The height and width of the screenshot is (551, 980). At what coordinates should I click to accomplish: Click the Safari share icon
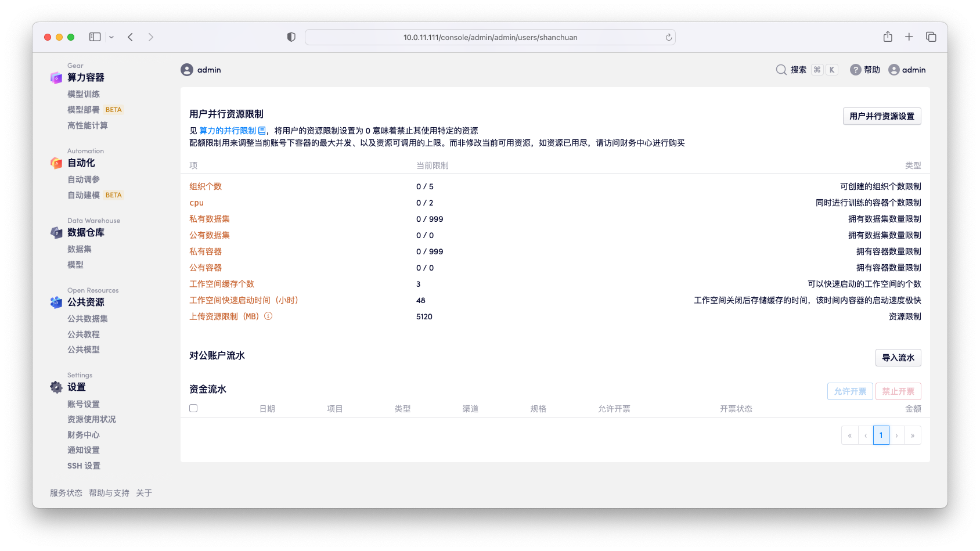pos(888,37)
